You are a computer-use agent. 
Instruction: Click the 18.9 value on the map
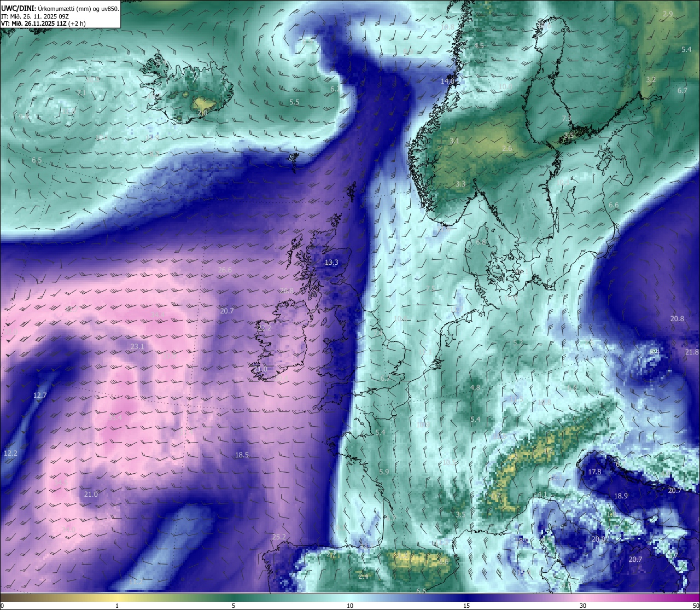(621, 496)
